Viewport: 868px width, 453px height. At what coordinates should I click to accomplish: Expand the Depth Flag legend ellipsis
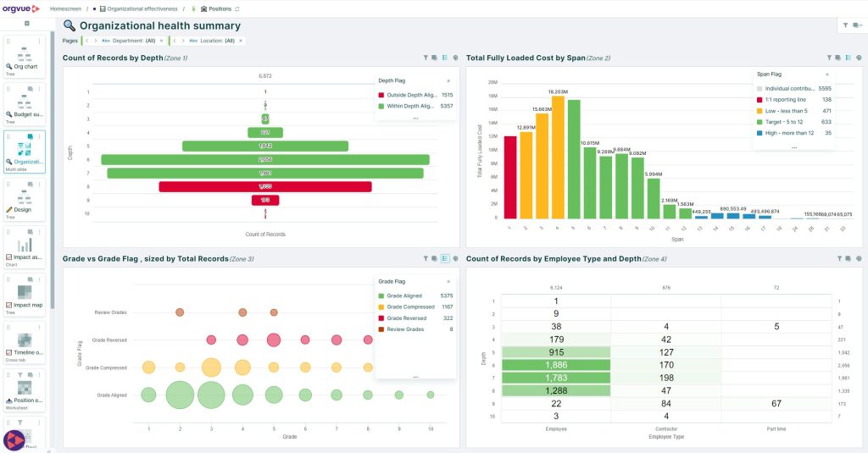(415, 119)
